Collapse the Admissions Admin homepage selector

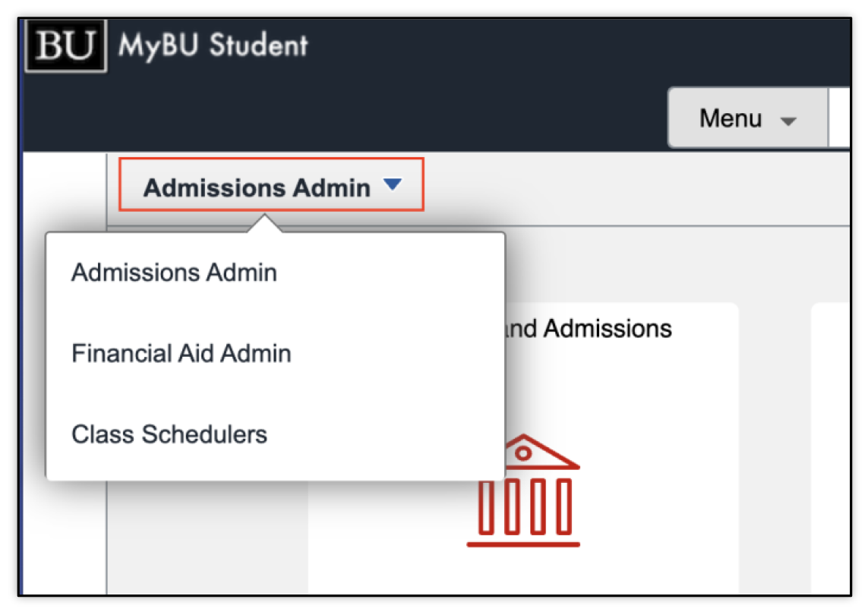[271, 185]
